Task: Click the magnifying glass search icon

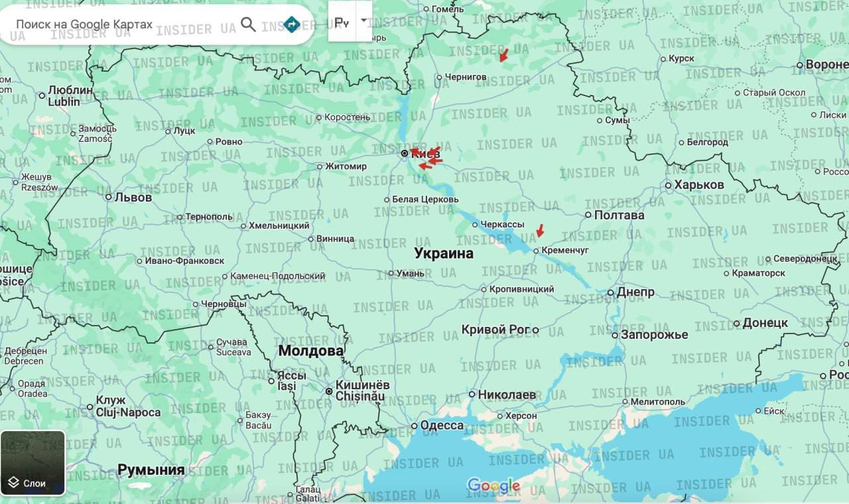Action: point(248,25)
